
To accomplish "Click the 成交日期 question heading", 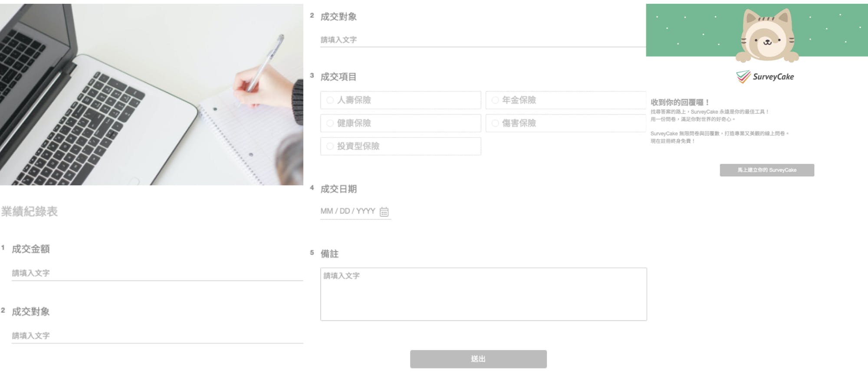I will tap(339, 189).
